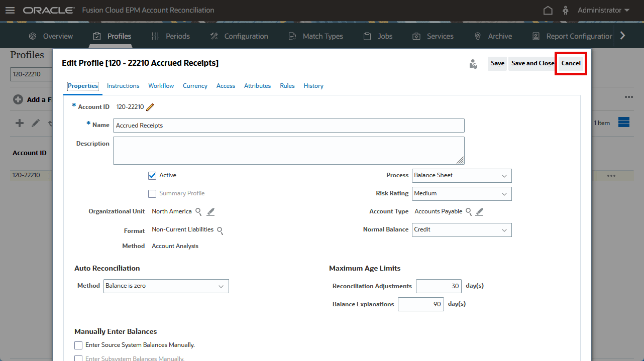Go to the Home icon
This screenshot has height=361, width=644.
548,10
